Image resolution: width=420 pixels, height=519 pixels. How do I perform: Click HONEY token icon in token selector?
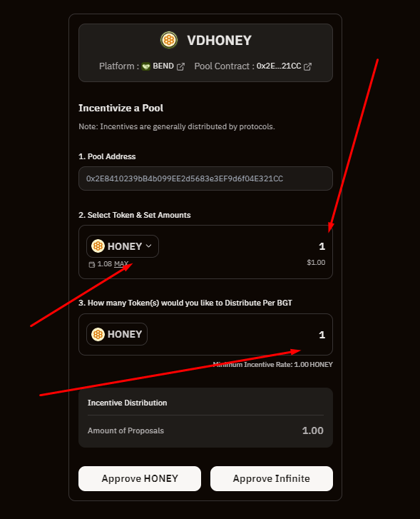tap(98, 246)
